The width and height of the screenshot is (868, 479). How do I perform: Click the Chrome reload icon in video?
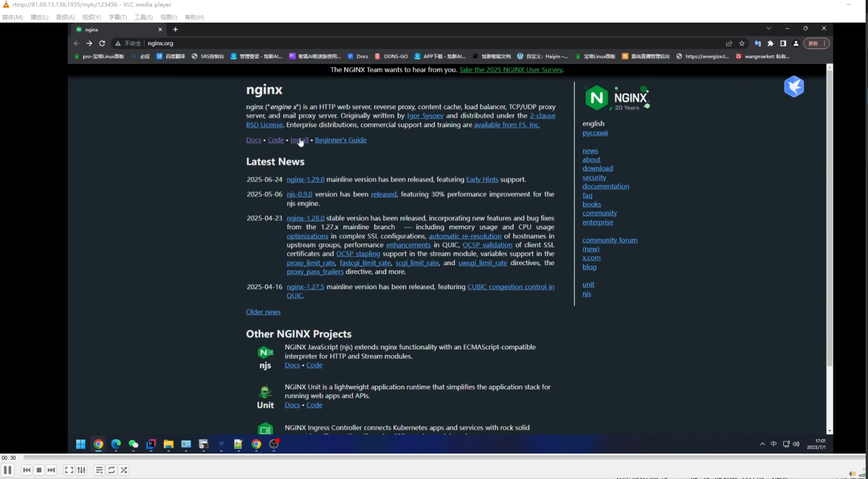tap(102, 44)
